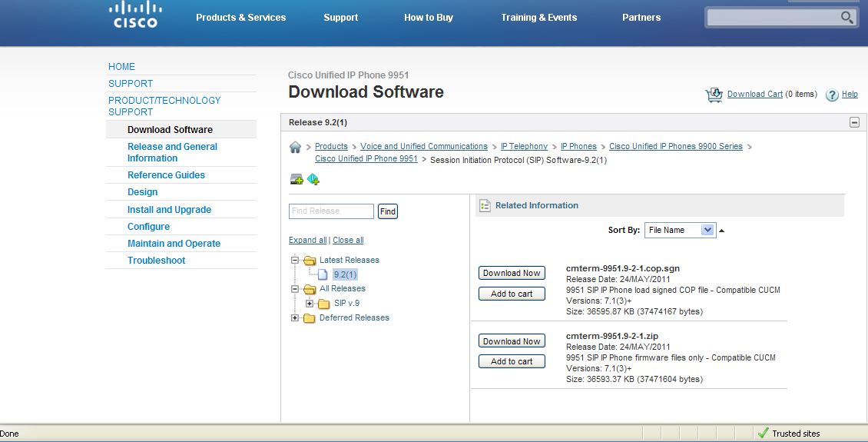Collapse the All Releases tree node

click(295, 289)
